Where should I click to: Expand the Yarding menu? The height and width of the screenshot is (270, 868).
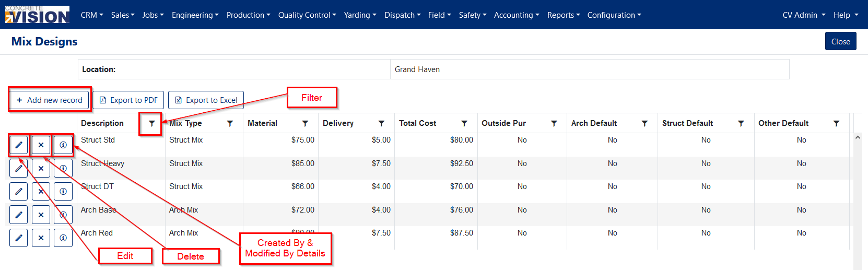pyautogui.click(x=360, y=15)
